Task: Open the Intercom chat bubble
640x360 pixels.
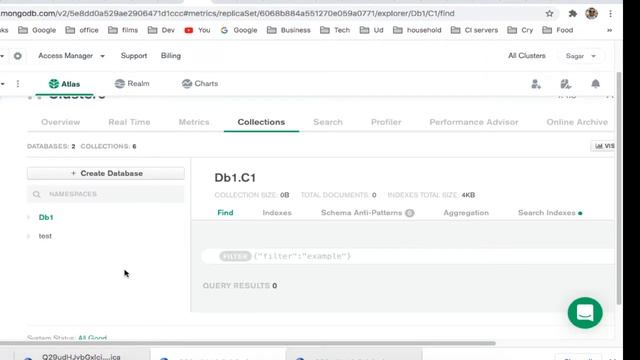Action: click(x=585, y=313)
